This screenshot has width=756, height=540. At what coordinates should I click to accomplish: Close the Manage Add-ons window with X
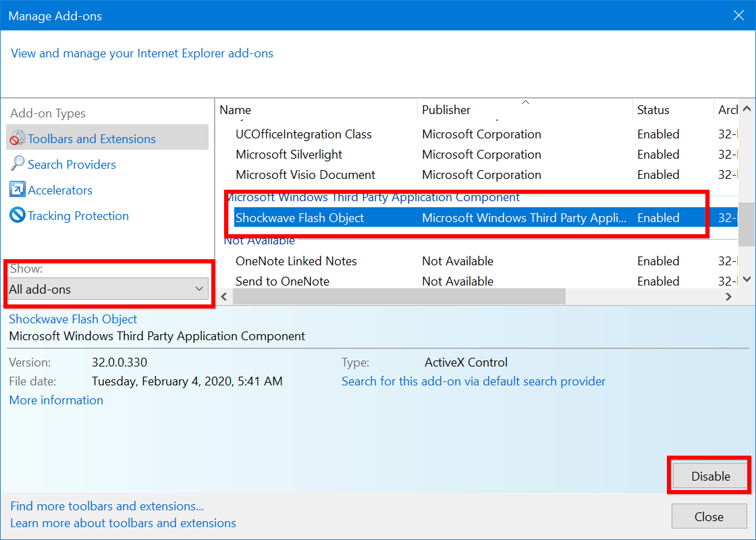(x=738, y=16)
